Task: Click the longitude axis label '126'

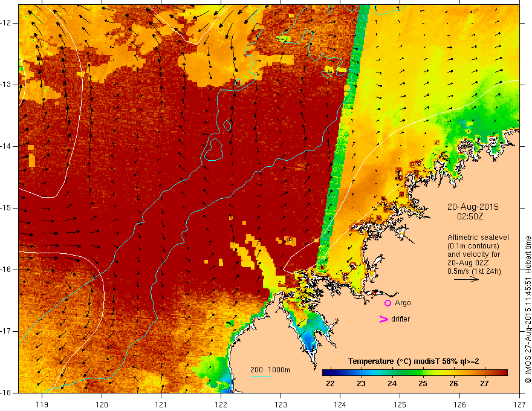Action: (459, 404)
